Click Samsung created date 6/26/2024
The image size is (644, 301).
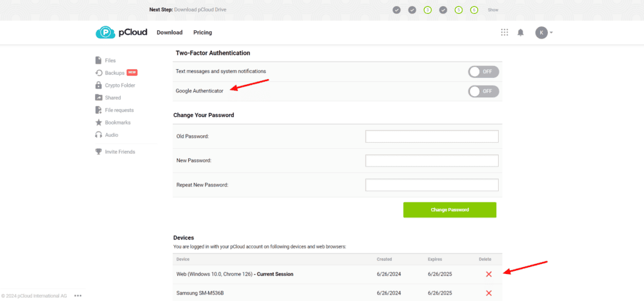pyautogui.click(x=389, y=293)
